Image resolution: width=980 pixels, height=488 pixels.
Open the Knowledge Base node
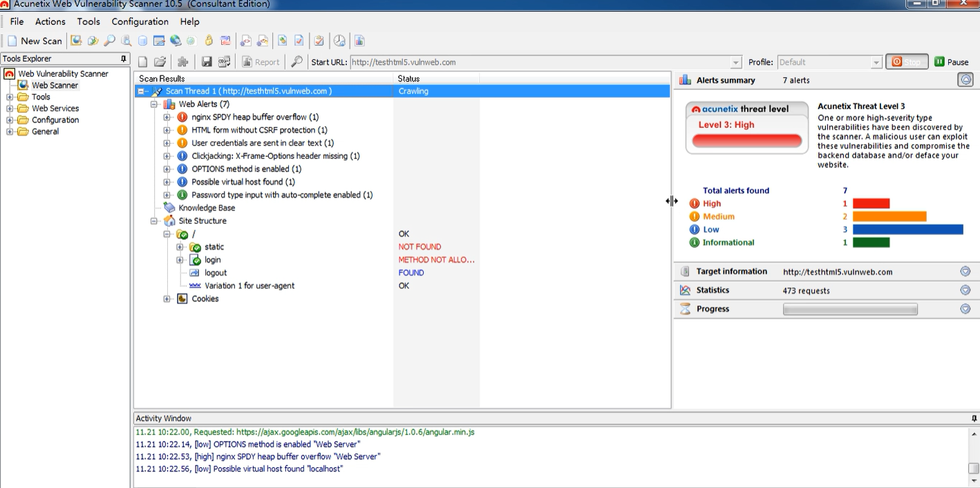tap(207, 208)
